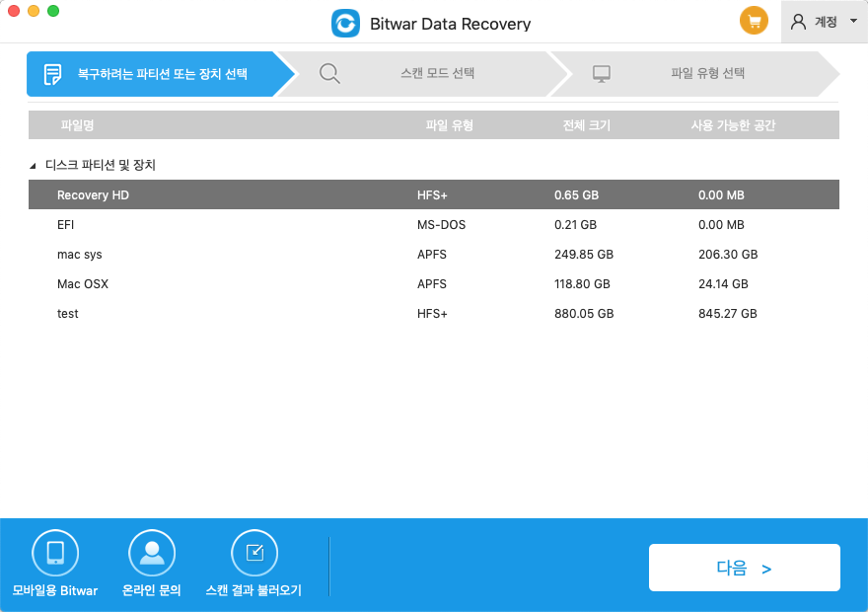Click the orange shopping cart icon
This screenshot has width=868, height=612.
[754, 21]
